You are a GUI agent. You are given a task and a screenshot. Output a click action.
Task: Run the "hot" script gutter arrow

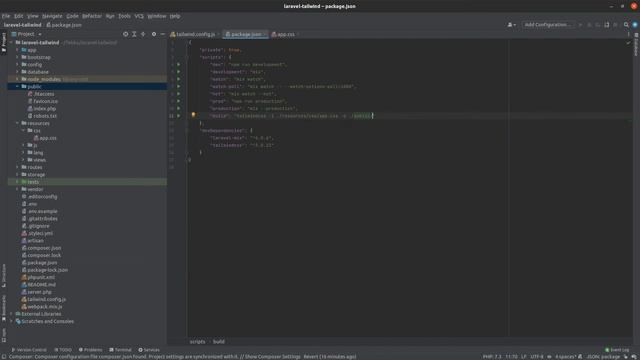point(178,94)
